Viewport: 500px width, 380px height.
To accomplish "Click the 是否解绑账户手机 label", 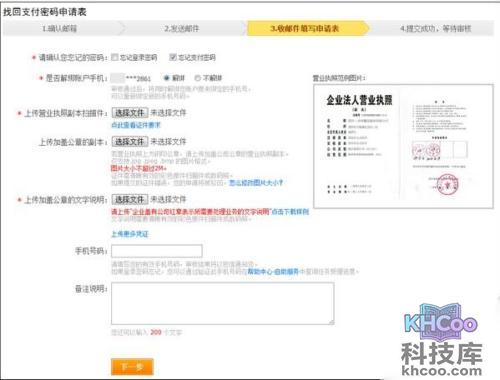I will (x=76, y=78).
